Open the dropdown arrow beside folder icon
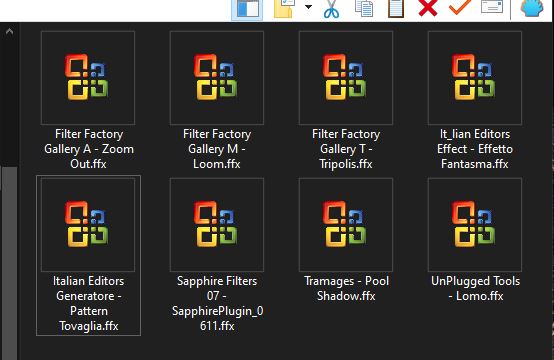 [308, 7]
